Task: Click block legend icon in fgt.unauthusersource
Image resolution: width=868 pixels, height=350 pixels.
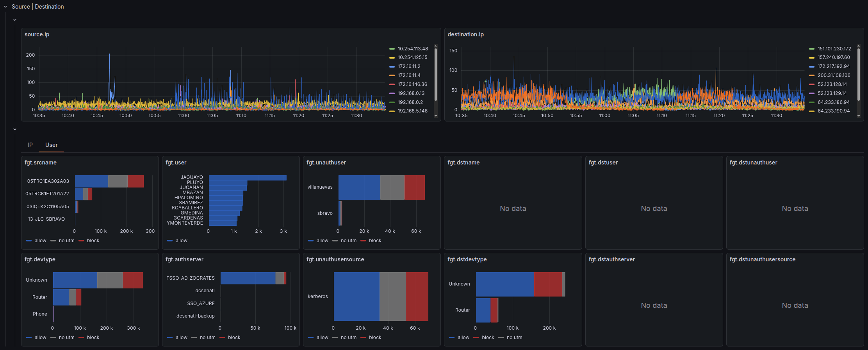Action: click(363, 337)
